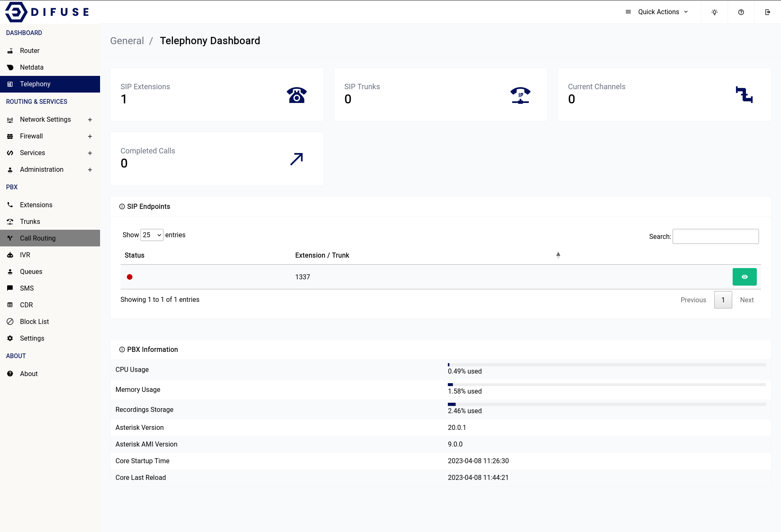Screen dimensions: 781x532
Task: Click the SIP Endpoints info icon
Action: click(122, 206)
